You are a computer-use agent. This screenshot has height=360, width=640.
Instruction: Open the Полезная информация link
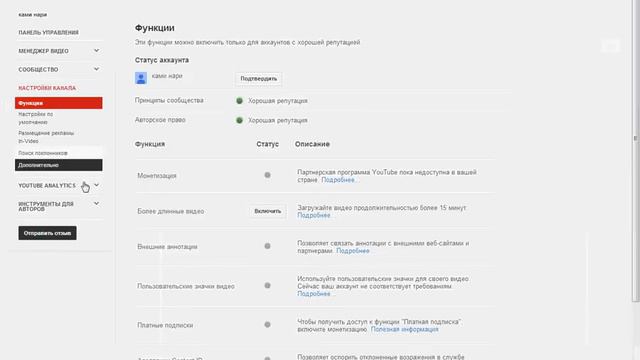pyautogui.click(x=404, y=329)
